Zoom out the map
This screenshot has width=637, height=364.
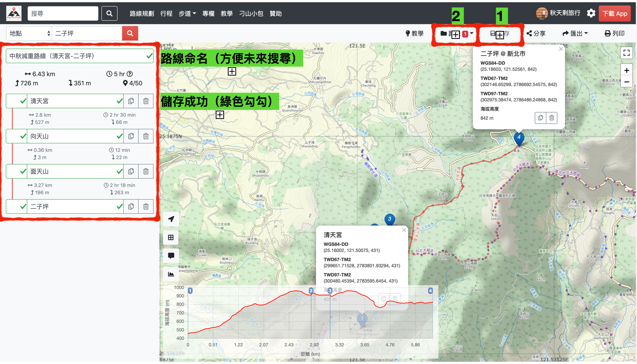pyautogui.click(x=626, y=82)
